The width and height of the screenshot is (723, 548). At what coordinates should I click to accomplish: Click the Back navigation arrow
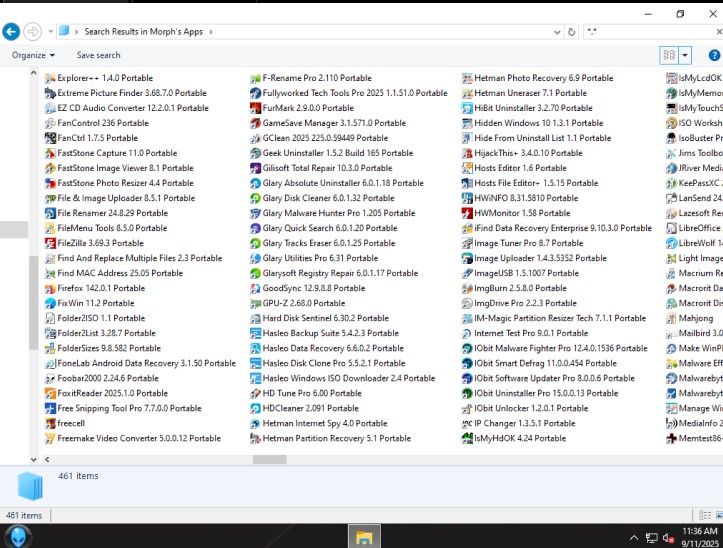pyautogui.click(x=11, y=32)
